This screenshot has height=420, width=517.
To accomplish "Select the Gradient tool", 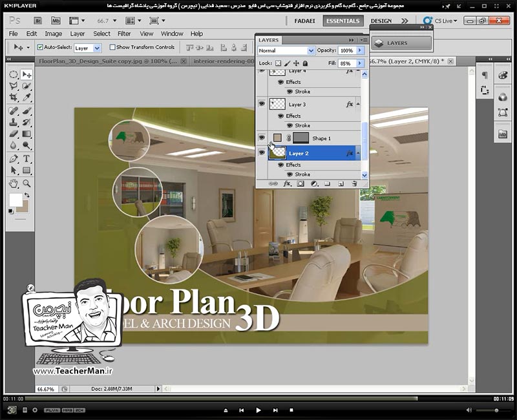I will [26, 134].
